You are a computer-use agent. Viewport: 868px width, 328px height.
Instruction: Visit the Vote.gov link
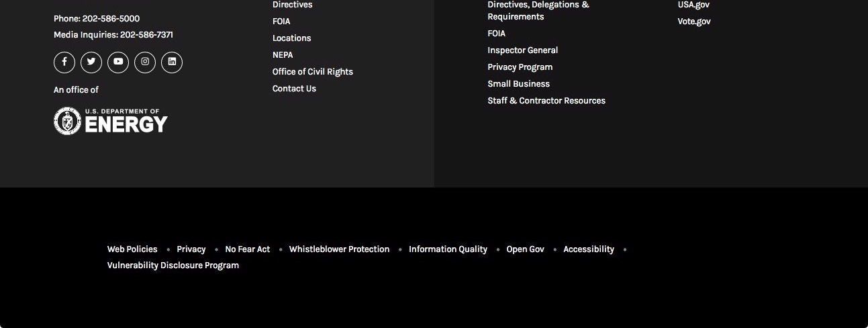point(694,22)
